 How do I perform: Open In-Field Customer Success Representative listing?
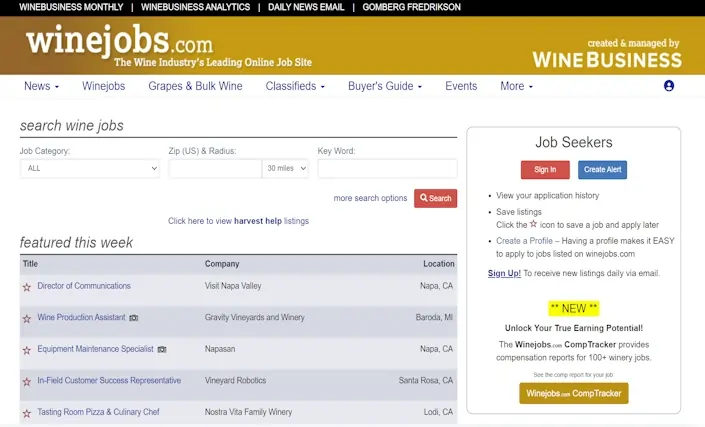[109, 380]
